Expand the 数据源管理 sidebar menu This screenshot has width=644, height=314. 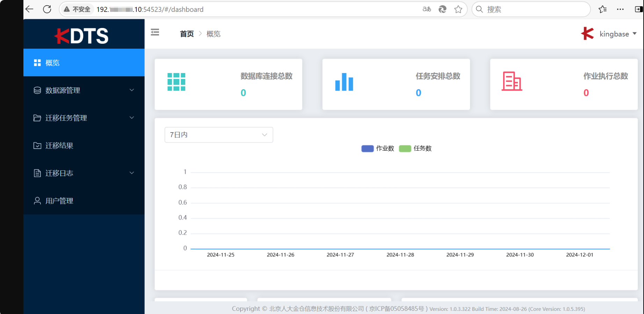point(84,90)
